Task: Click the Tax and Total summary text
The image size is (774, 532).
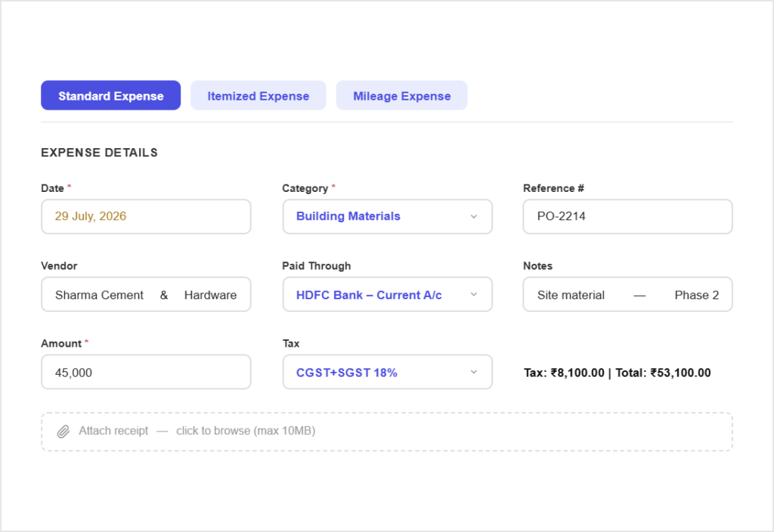Action: point(617,373)
